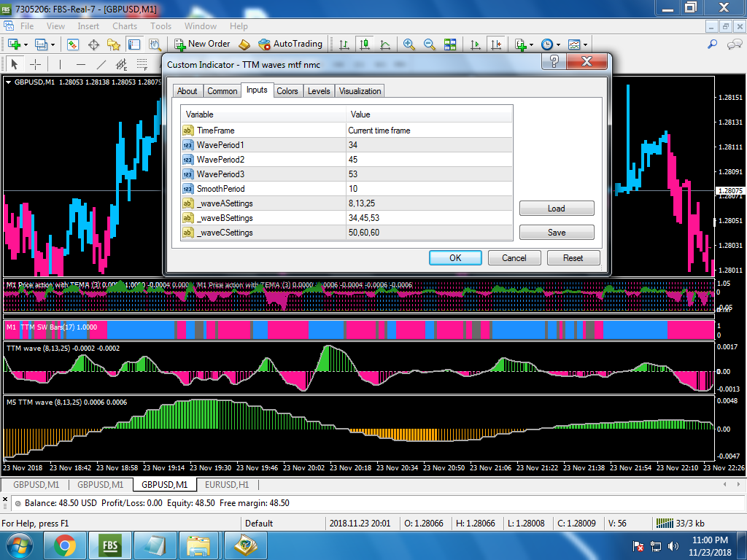This screenshot has height=560, width=747.
Task: Toggle chart auto scroll icon
Action: [475, 44]
